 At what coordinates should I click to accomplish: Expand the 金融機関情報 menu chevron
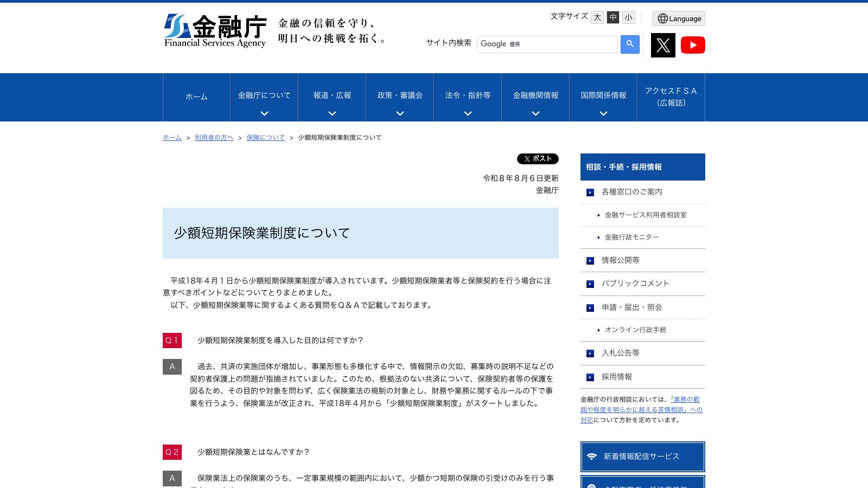pyautogui.click(x=535, y=114)
